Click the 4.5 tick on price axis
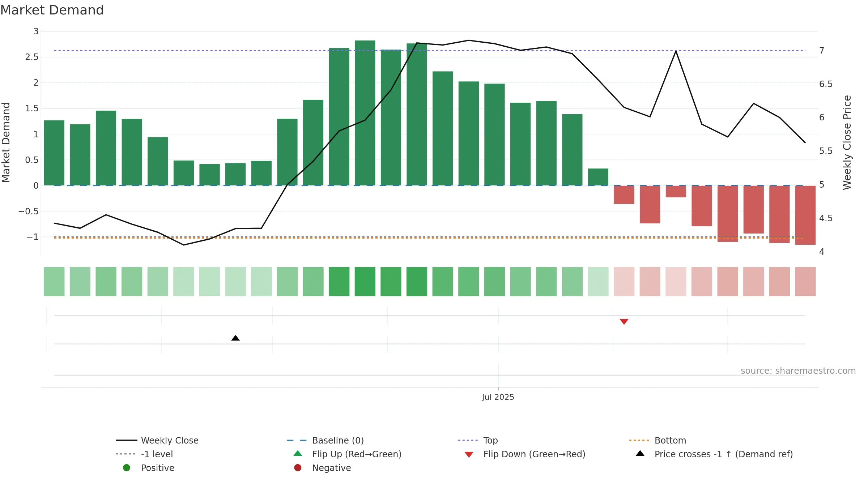Viewport: 868px width, 488px height. 826,218
